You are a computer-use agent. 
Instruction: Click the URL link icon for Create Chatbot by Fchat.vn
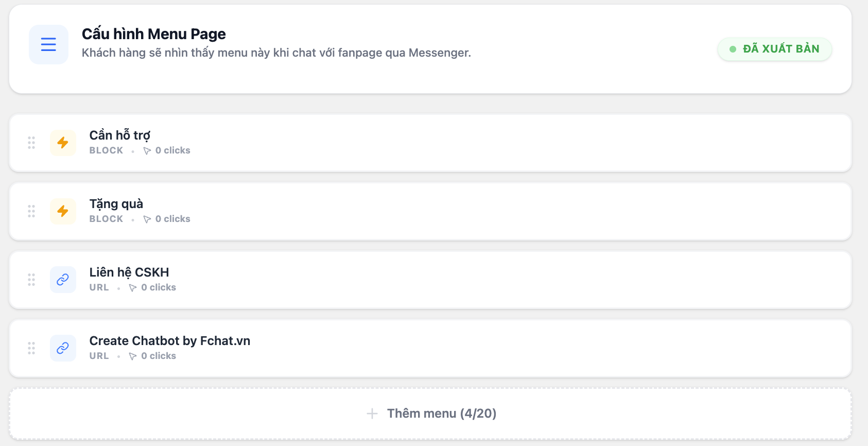point(63,348)
